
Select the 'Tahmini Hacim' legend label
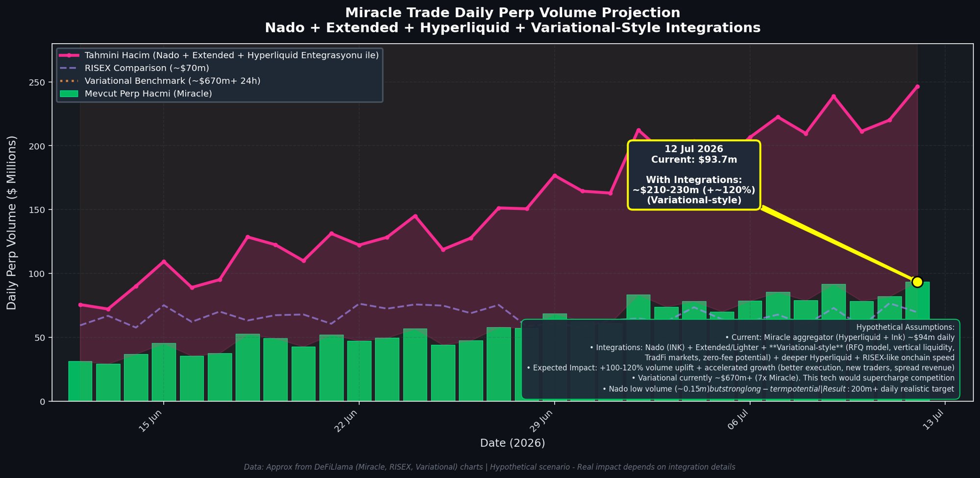point(232,55)
